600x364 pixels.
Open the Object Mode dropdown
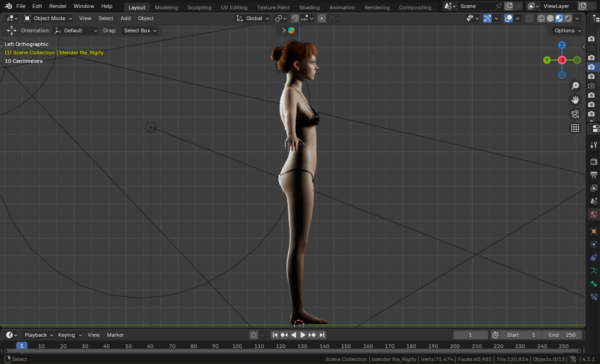point(48,18)
